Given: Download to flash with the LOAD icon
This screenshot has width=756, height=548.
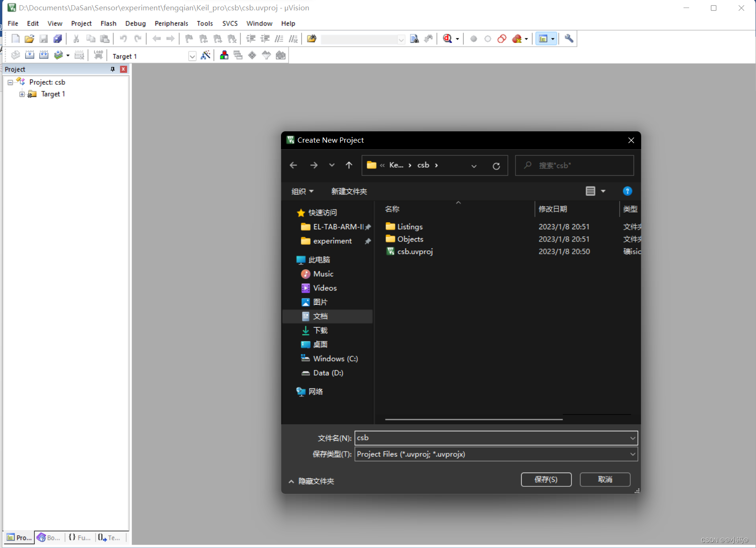Looking at the screenshot, I should click(98, 55).
